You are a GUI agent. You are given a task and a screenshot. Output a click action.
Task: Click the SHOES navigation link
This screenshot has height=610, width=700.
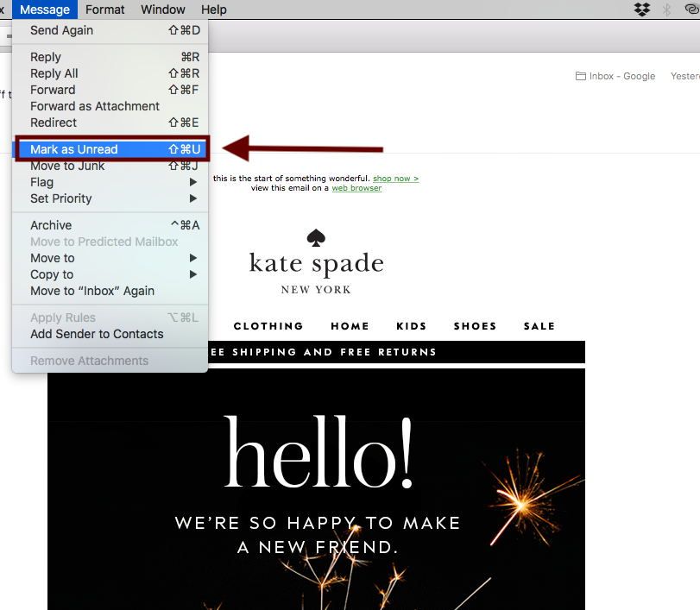(475, 326)
